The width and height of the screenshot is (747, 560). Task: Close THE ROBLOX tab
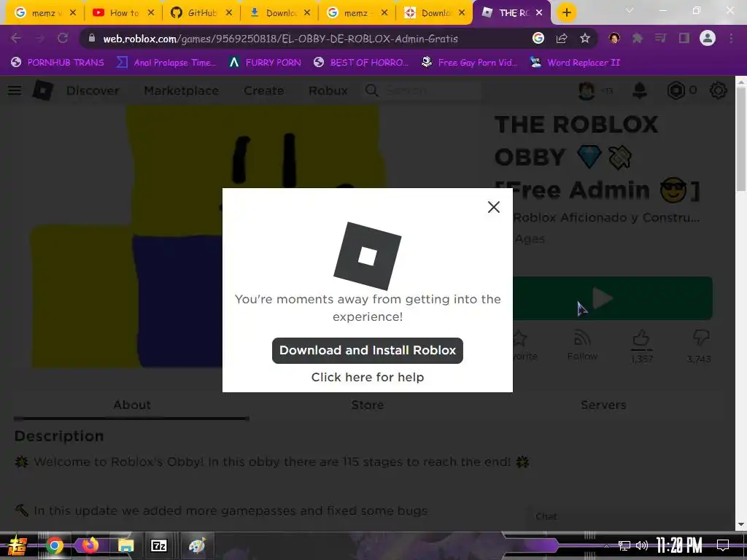tap(539, 13)
